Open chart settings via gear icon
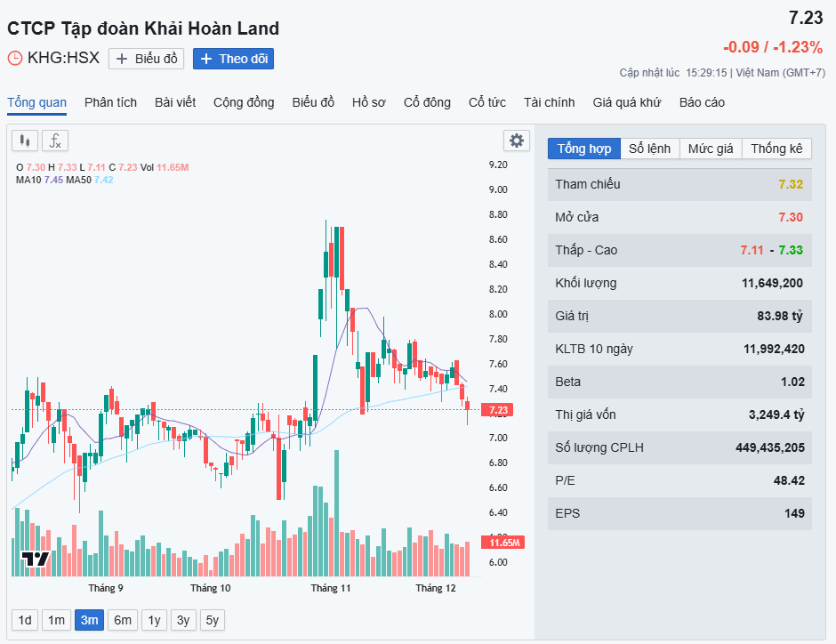Screen dimensions: 836x644 coord(517,141)
